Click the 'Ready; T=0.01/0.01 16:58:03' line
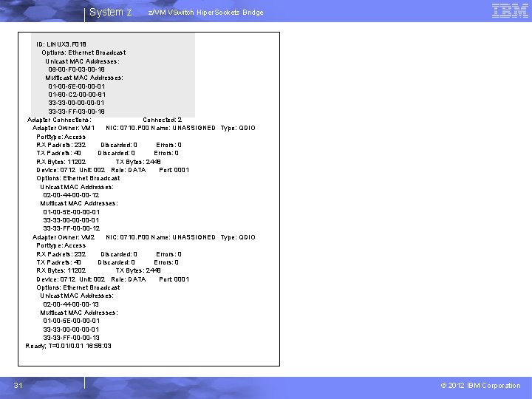532x399 pixels. [x=68, y=346]
